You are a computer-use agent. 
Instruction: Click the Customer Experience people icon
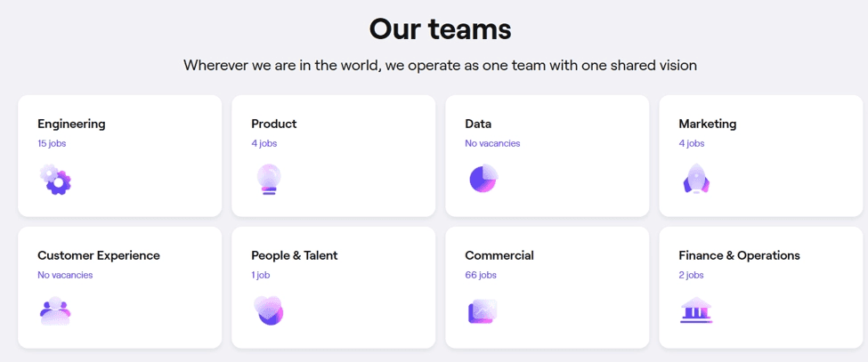coord(55,310)
